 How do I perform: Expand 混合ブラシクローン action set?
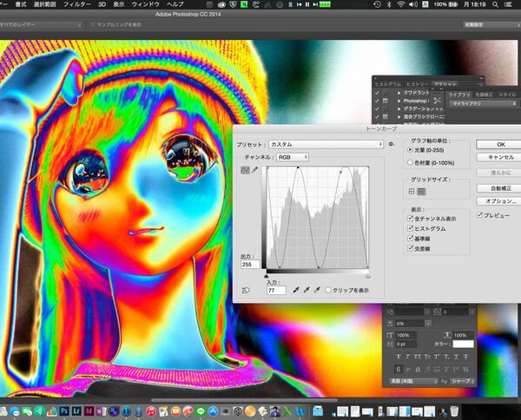click(399, 116)
